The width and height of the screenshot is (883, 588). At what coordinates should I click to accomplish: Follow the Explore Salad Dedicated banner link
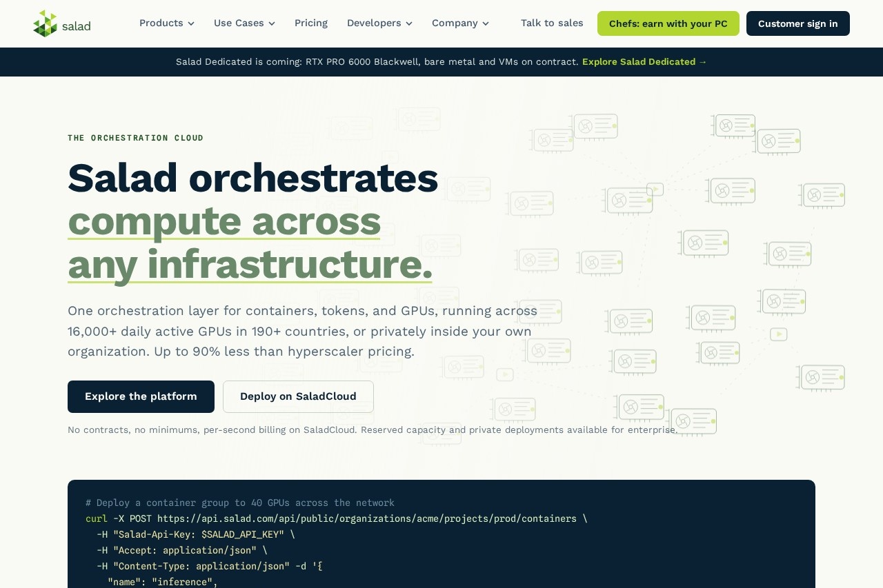coord(645,61)
